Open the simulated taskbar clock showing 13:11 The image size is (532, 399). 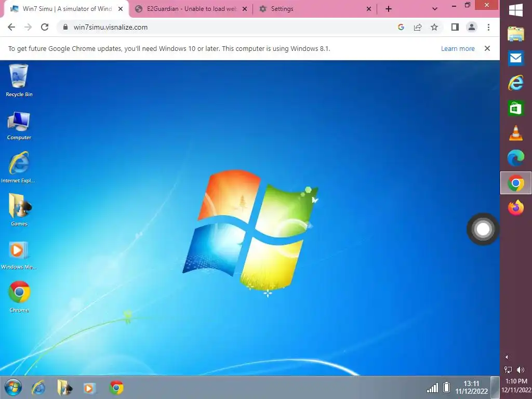tap(472, 388)
